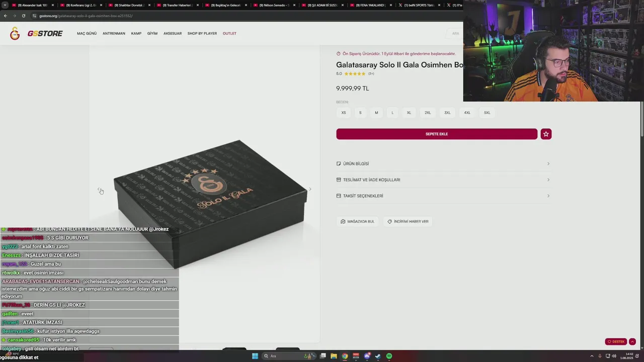Add product to favorites with star icon
Screen dimensions: 644x362
tap(546, 134)
